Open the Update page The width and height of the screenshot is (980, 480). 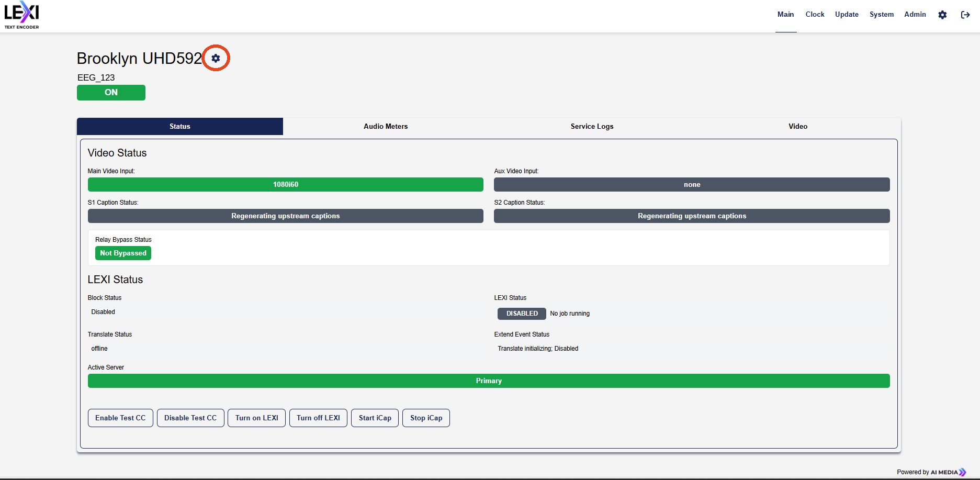847,15
